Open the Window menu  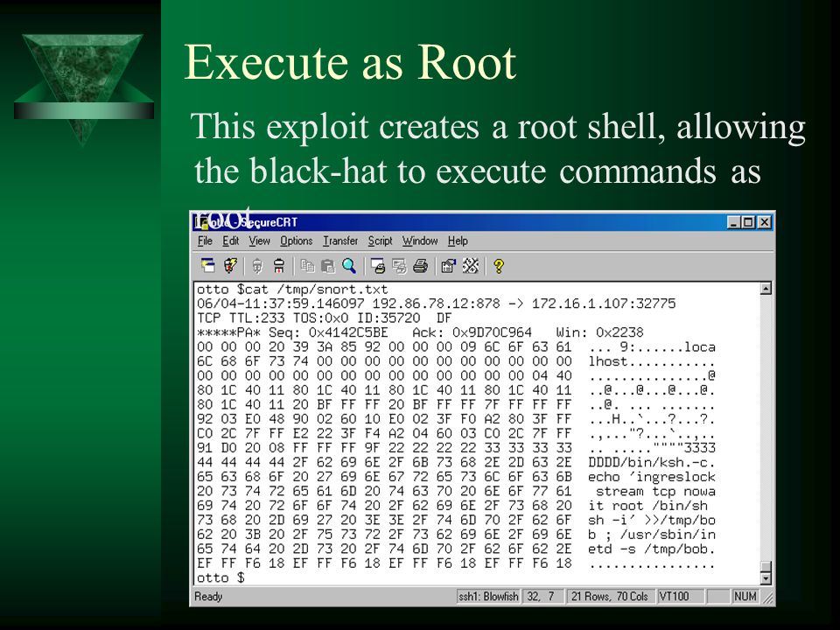(420, 241)
